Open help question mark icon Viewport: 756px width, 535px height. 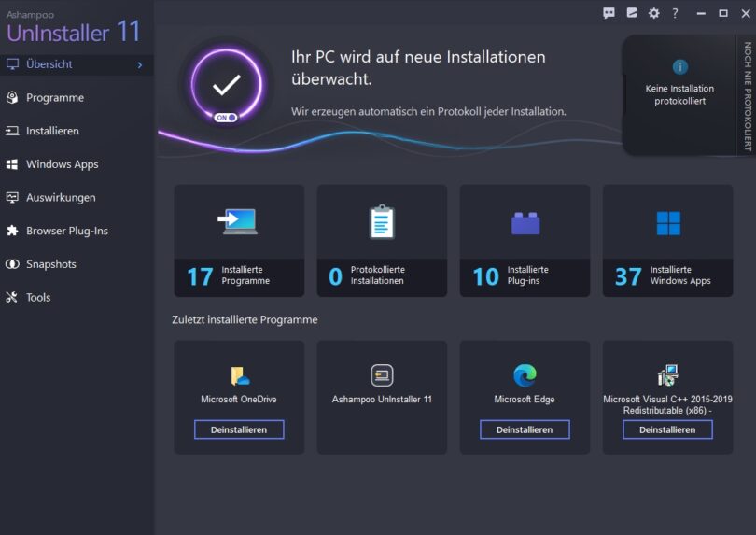(676, 13)
